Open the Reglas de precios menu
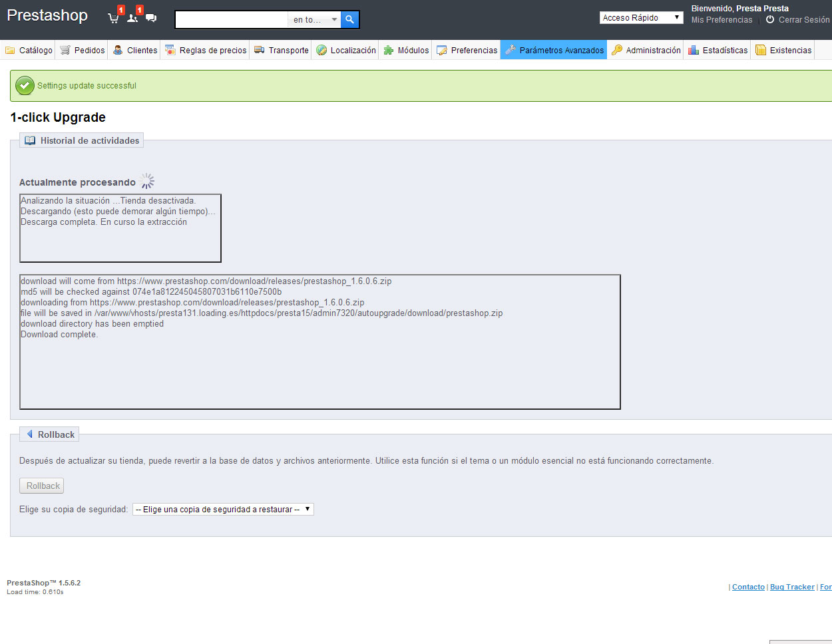 click(206, 50)
